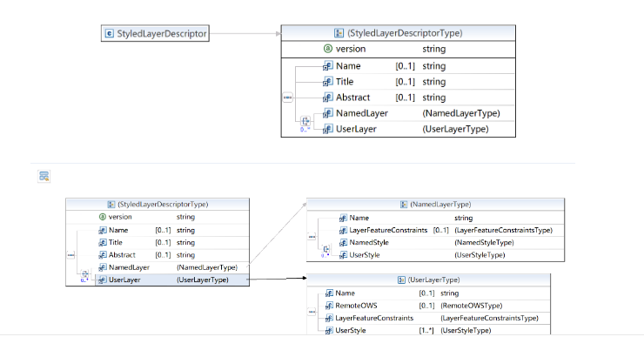Click the (NamedLayerType) type reference in the upper box
Screen dimensions: 644x337
pyautogui.click(x=461, y=113)
